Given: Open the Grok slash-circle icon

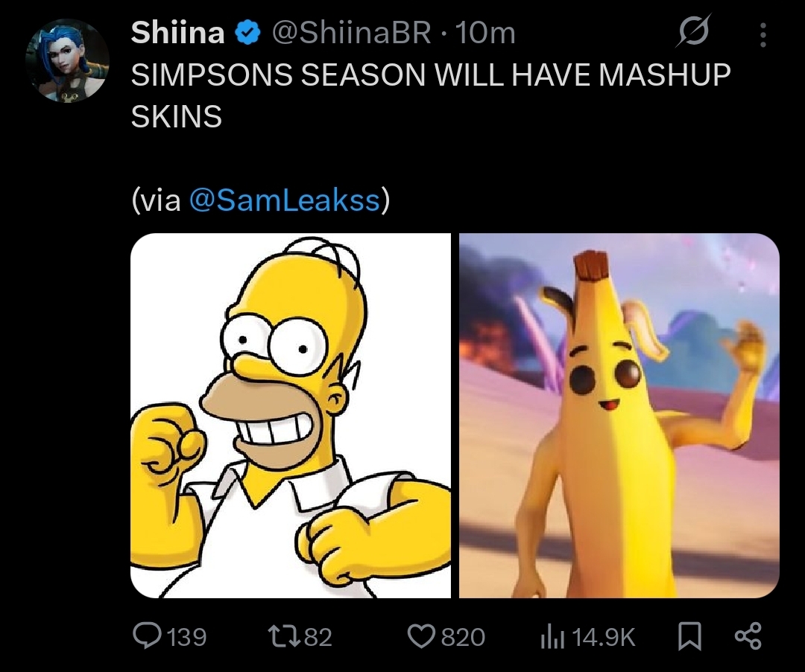Looking at the screenshot, I should pos(693,31).
